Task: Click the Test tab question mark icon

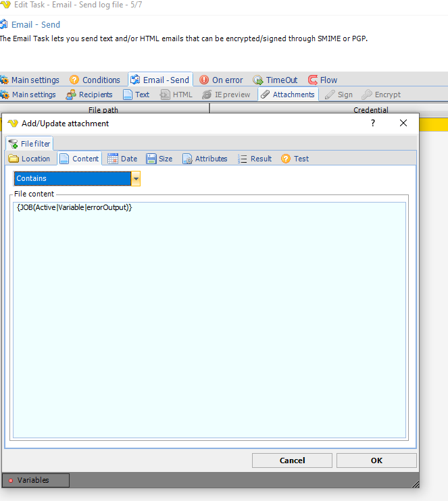Action: click(286, 159)
